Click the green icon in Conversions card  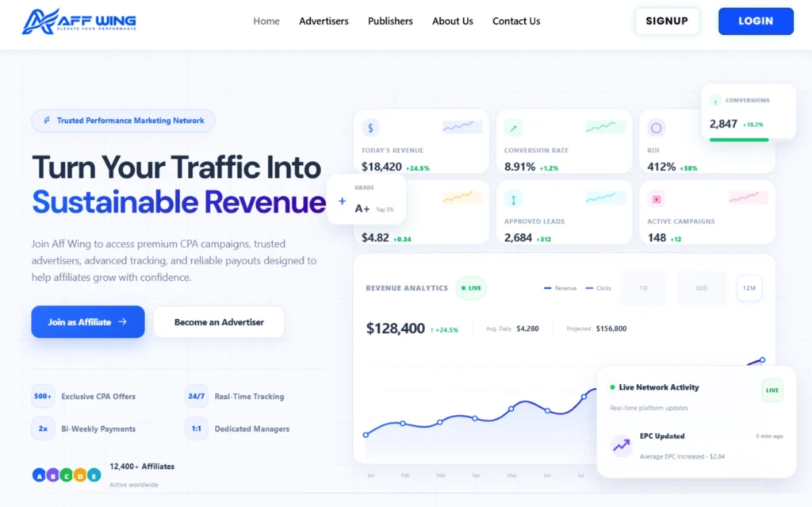[715, 101]
